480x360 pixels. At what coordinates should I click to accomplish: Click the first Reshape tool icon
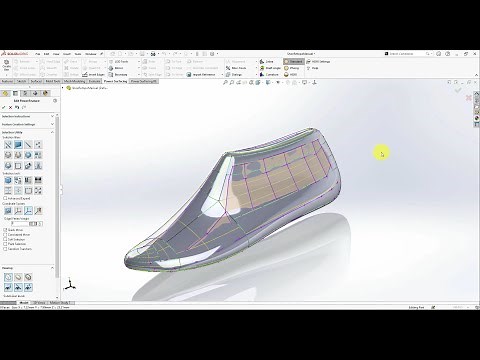click(8, 277)
